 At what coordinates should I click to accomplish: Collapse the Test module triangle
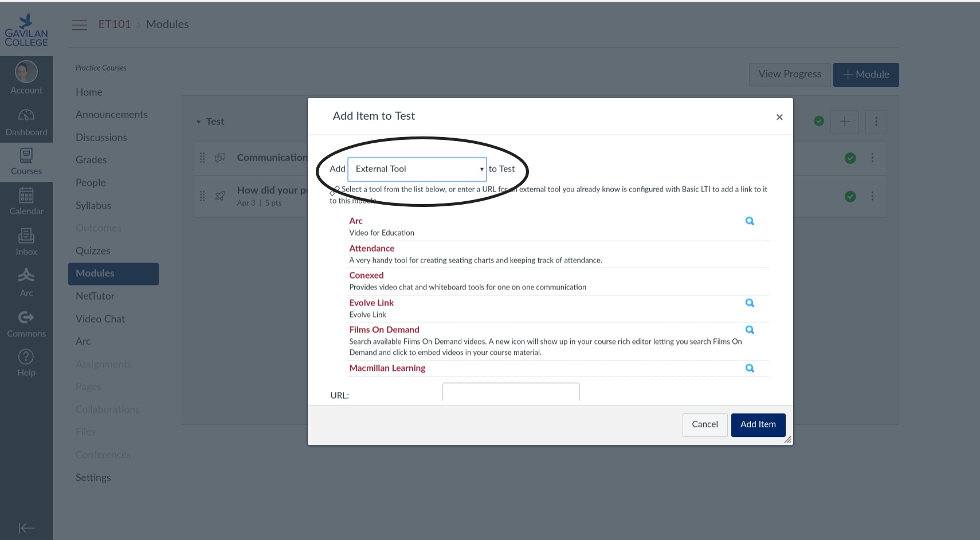tap(198, 122)
